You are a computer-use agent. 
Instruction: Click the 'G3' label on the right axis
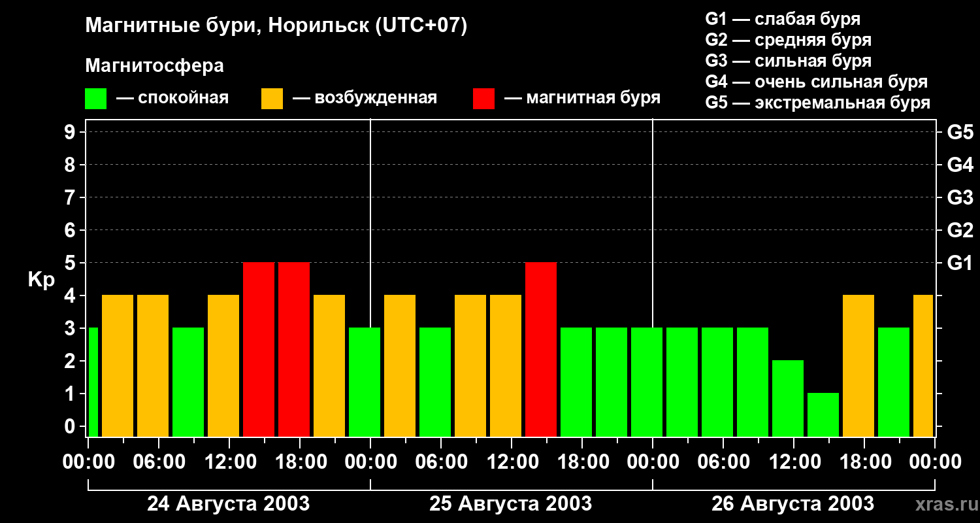pos(960,198)
